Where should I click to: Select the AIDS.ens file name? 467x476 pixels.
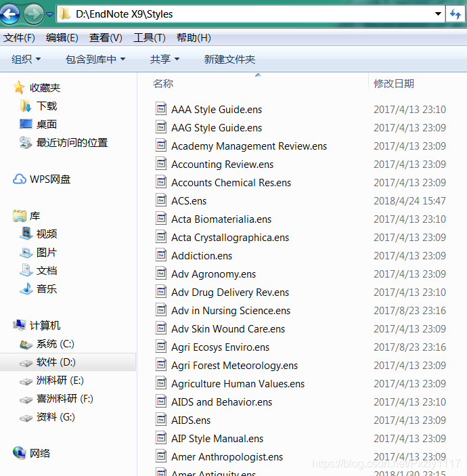click(191, 420)
